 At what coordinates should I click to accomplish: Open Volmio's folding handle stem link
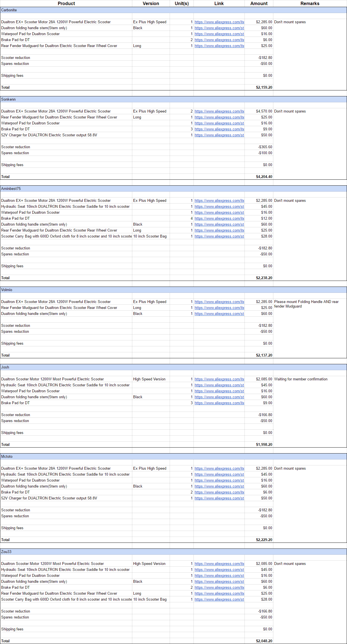[219, 314]
